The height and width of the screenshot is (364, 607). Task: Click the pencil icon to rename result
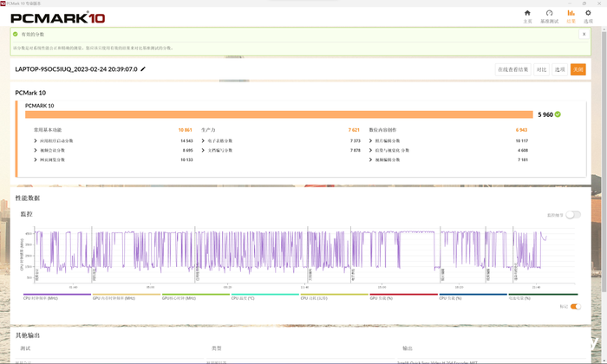coord(143,68)
